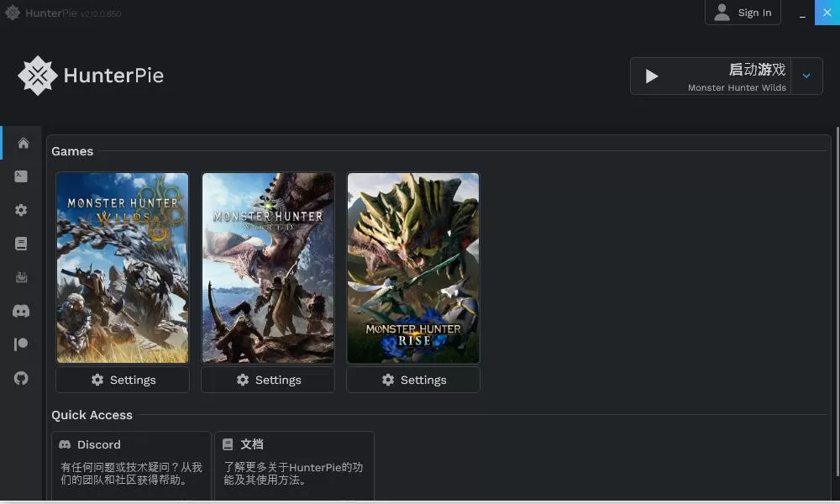840x504 pixels.
Task: Open the console icon in sidebar
Action: tap(21, 176)
